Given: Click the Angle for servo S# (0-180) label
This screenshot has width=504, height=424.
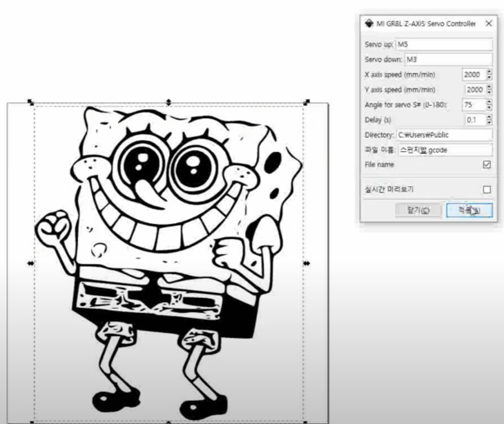Looking at the screenshot, I should pyautogui.click(x=406, y=105).
